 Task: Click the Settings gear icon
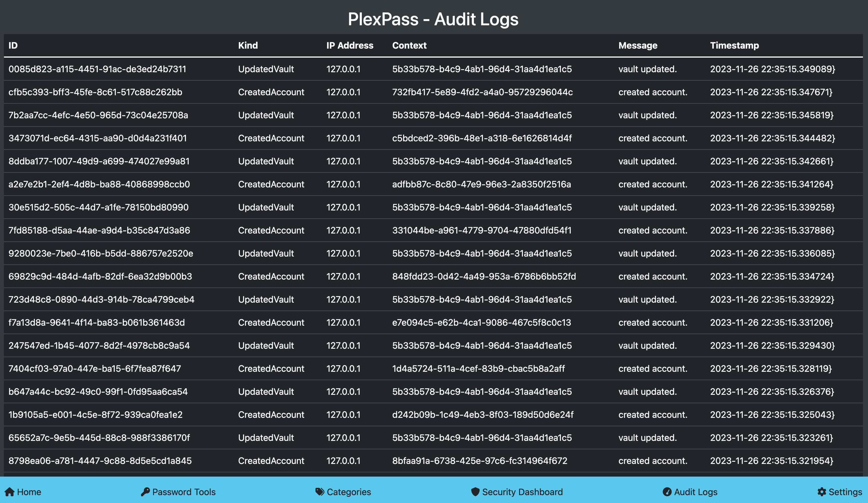[822, 492]
